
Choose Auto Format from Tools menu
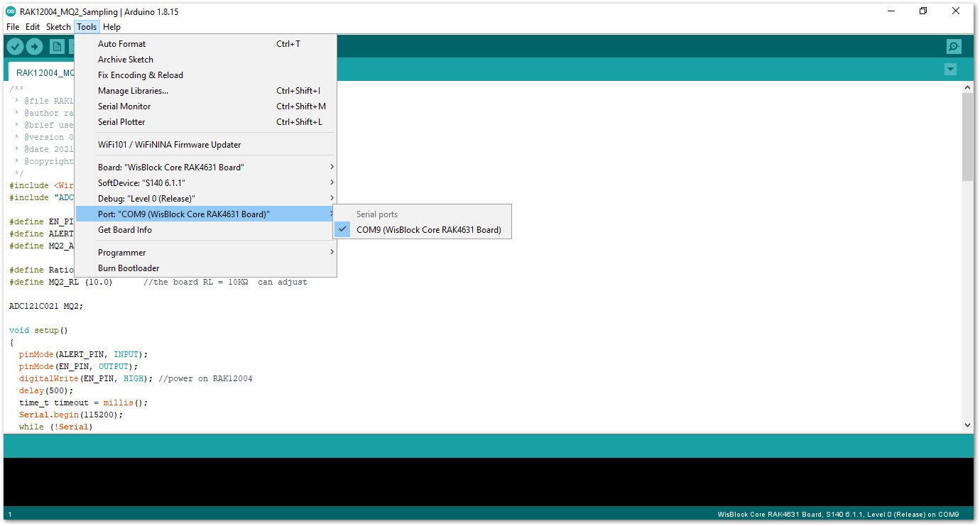(x=205, y=44)
